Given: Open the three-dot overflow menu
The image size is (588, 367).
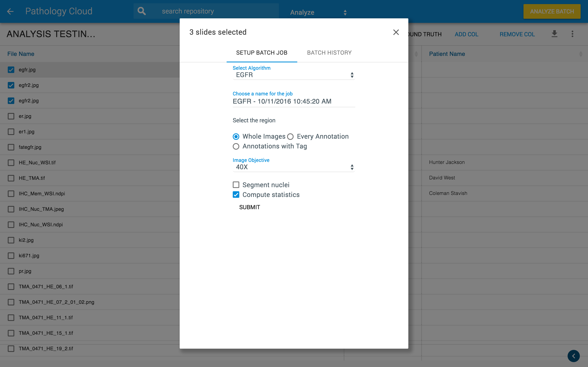Looking at the screenshot, I should tap(572, 34).
